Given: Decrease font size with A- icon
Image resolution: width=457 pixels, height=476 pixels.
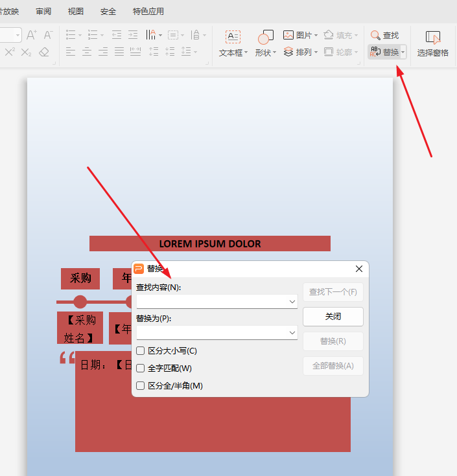Looking at the screenshot, I should 48,35.
